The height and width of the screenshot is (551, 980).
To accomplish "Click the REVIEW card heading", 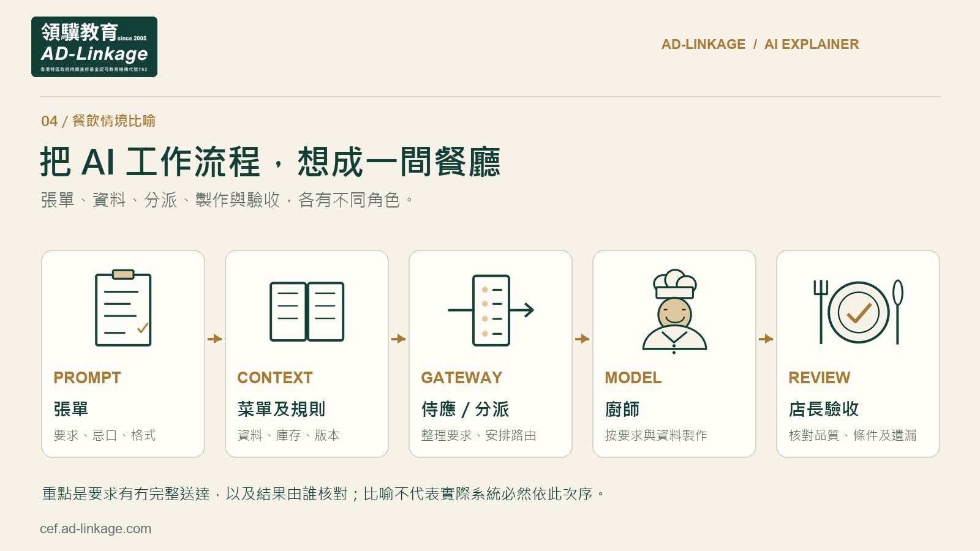I will (820, 378).
